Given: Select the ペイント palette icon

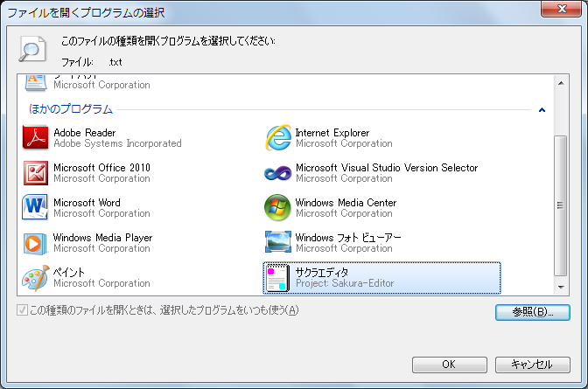Looking at the screenshot, I should click(36, 278).
